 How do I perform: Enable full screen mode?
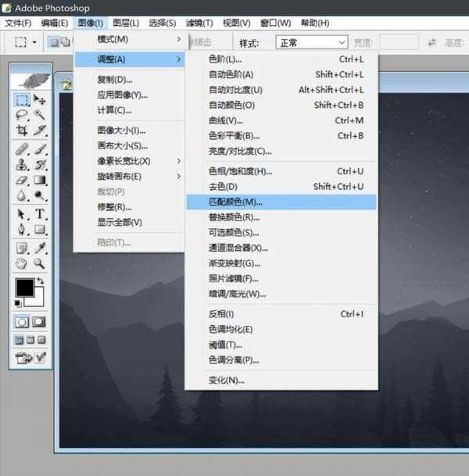click(41, 340)
